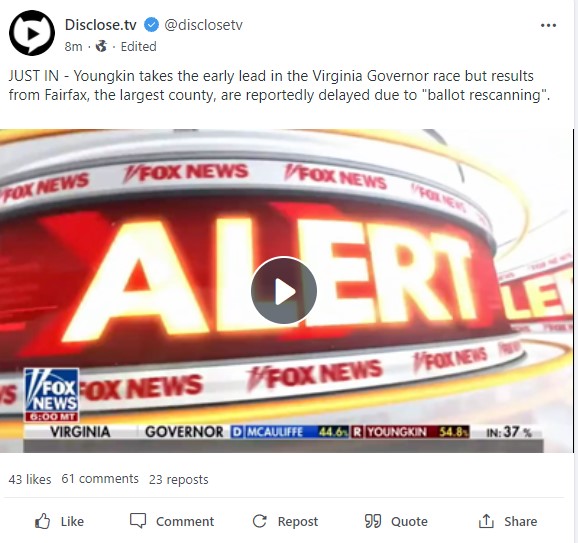Click the speech bubble Comment icon
This screenshot has height=543, width=578.
pyautogui.click(x=138, y=521)
